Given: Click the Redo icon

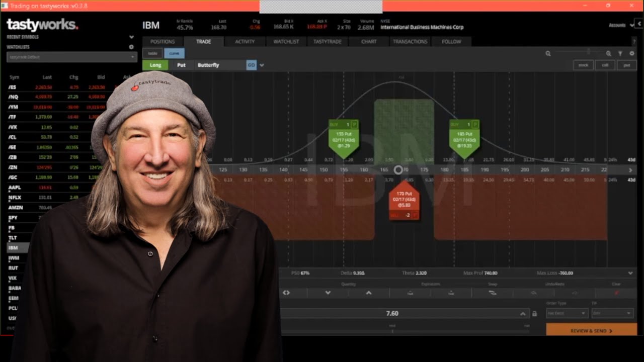Looking at the screenshot, I should pos(575,293).
